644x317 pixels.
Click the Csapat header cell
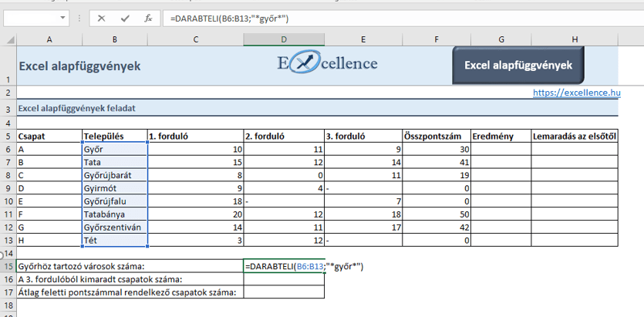pos(49,137)
